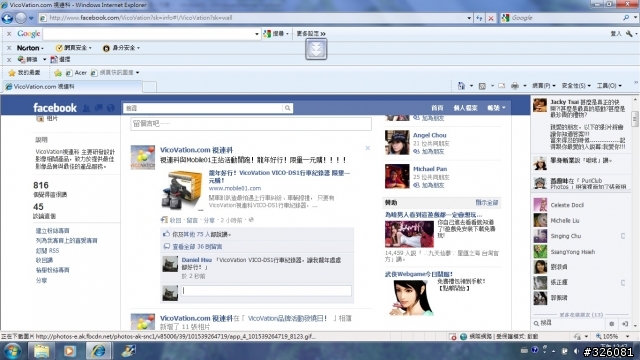640x360 pixels.
Task: Open the Google toolbar search box dropdown
Action: coord(257,34)
